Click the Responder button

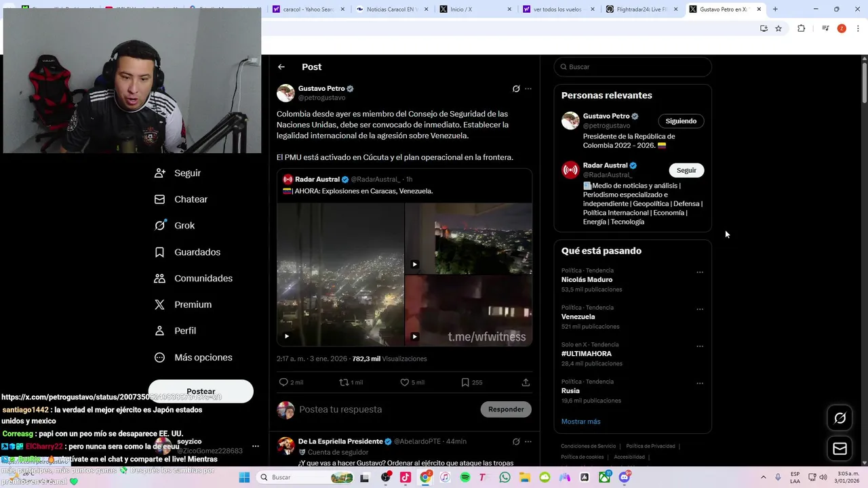(x=506, y=409)
